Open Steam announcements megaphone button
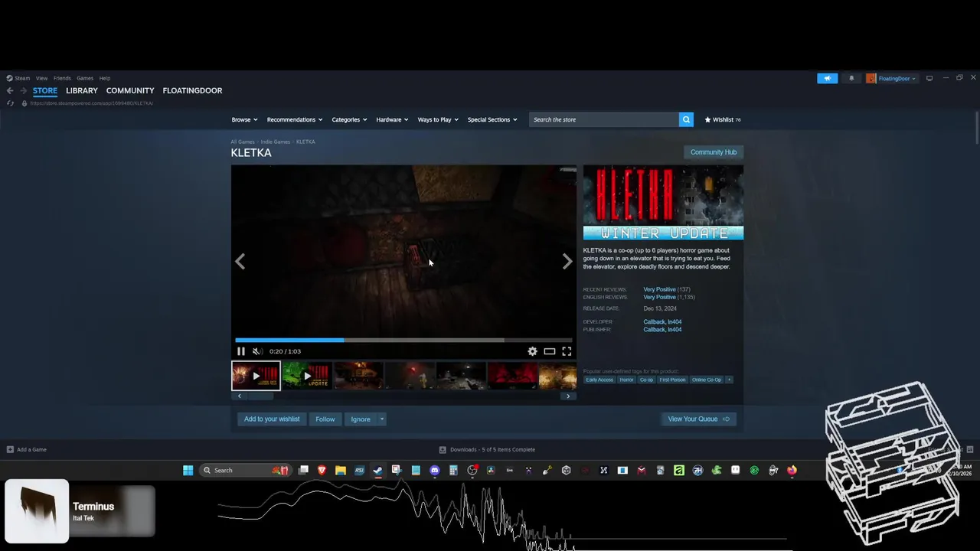Screen dimensions: 980x551 (828, 78)
